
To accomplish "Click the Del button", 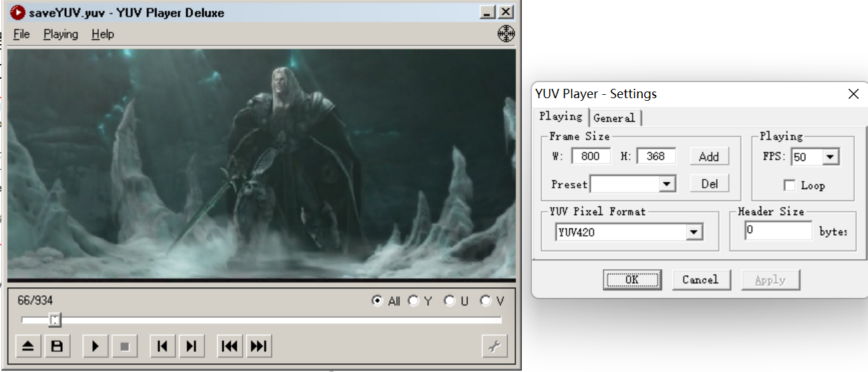I will (709, 184).
